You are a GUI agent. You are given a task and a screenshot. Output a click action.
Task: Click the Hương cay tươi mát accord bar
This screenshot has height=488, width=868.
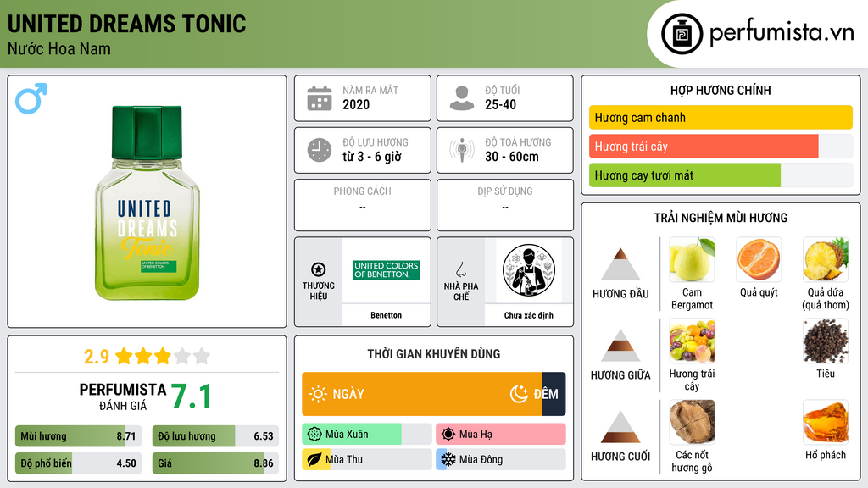[685, 175]
